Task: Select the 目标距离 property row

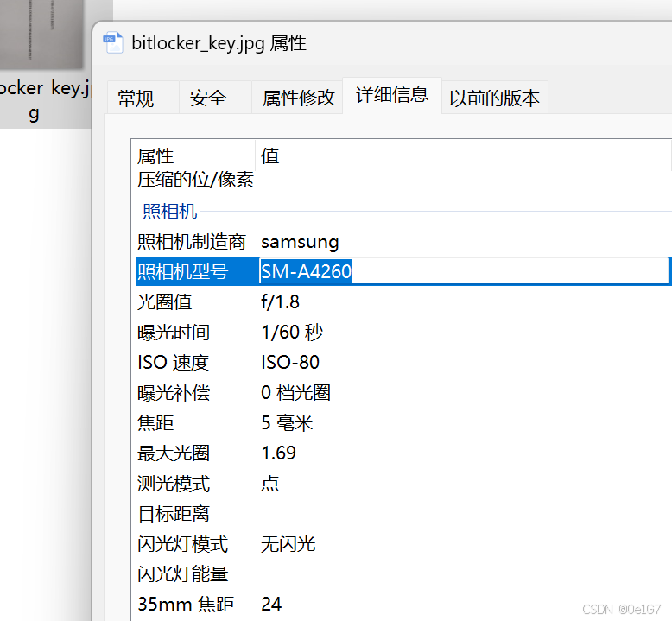Action: (x=403, y=513)
